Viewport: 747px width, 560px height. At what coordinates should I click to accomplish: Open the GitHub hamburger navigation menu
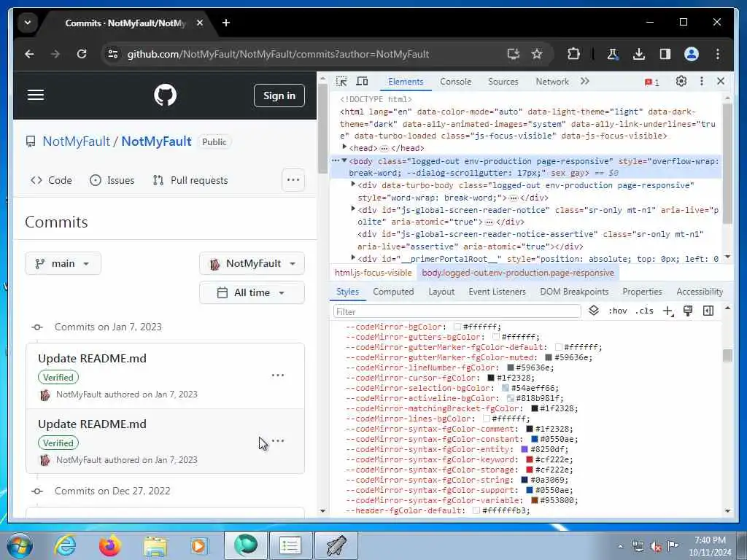point(36,95)
